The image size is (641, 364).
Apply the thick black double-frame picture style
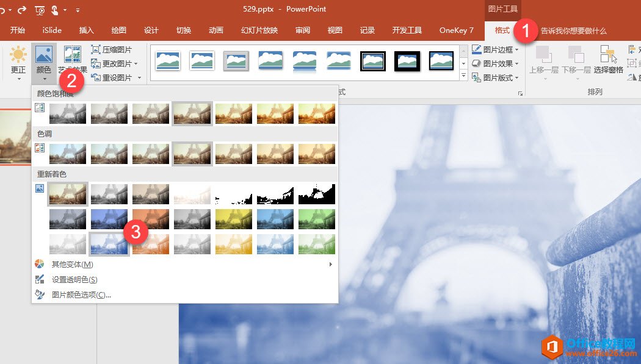point(372,60)
